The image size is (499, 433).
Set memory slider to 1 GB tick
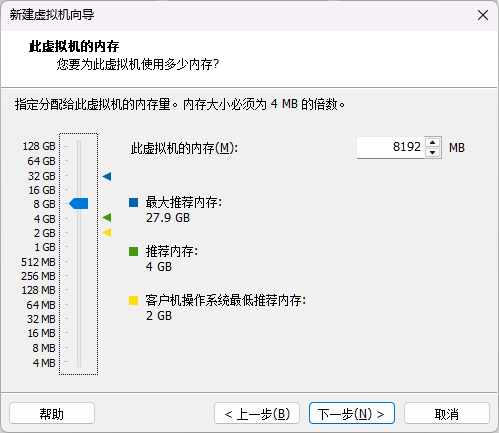tap(79, 247)
